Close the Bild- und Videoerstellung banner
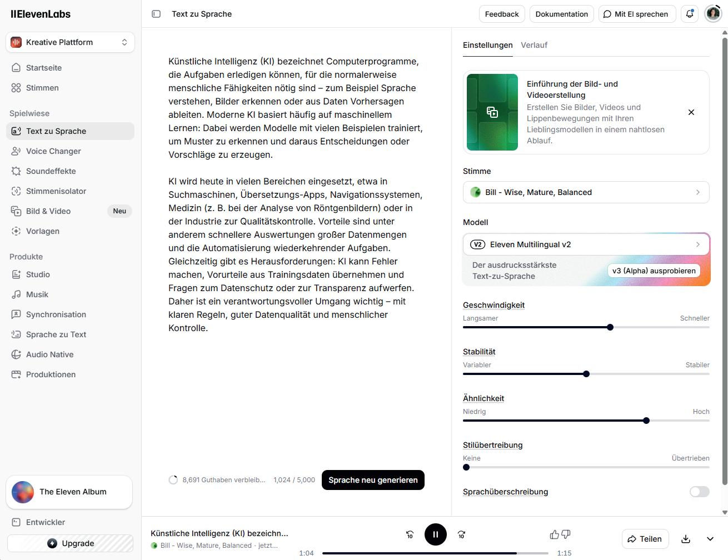This screenshot has width=728, height=560. 691,112
